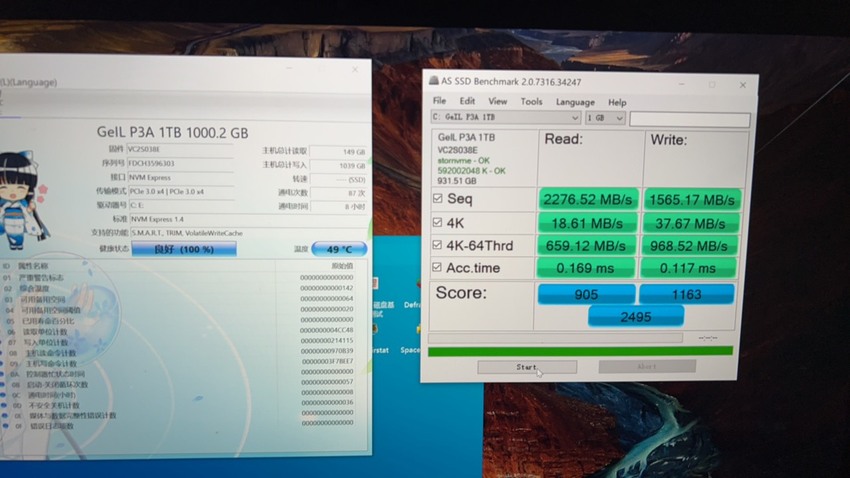Select the 4K read result 18.61 MB/s
The image size is (850, 478).
point(587,223)
